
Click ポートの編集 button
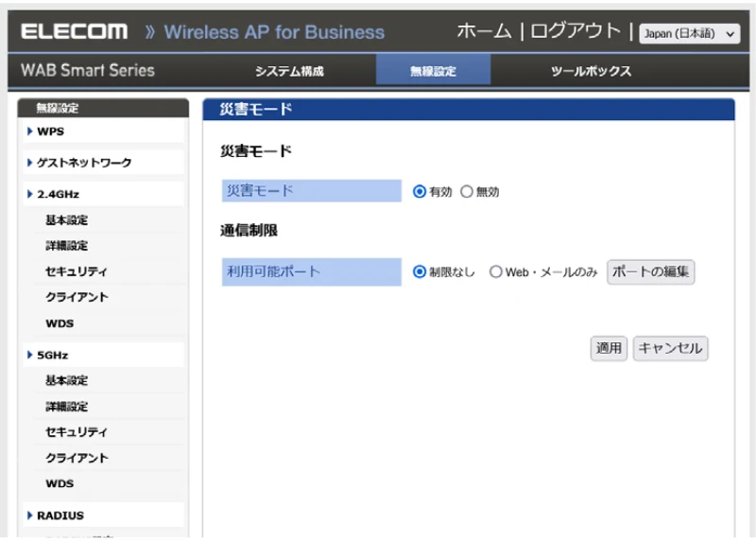(650, 271)
